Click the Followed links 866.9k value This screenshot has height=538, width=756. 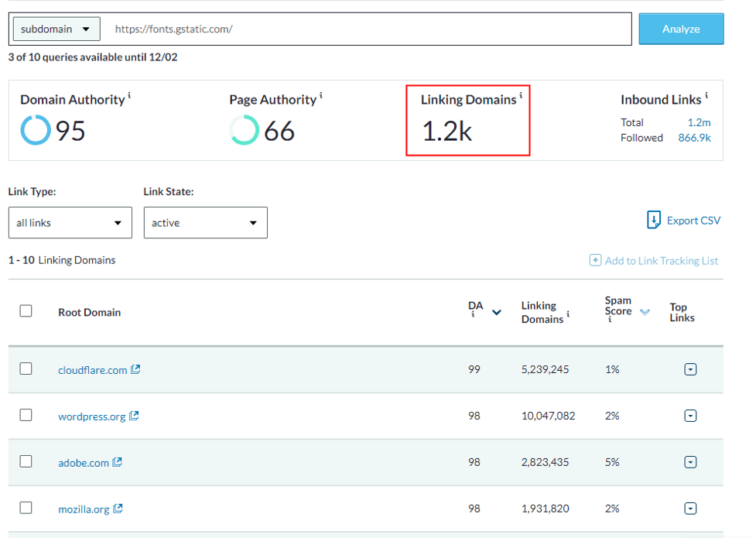tap(695, 138)
